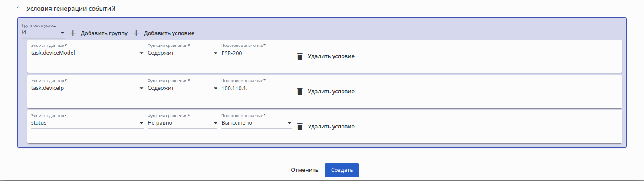Viewport: 644px width, 181px height.
Task: Open the task.deviceIp data element dropdown
Action: [87, 88]
